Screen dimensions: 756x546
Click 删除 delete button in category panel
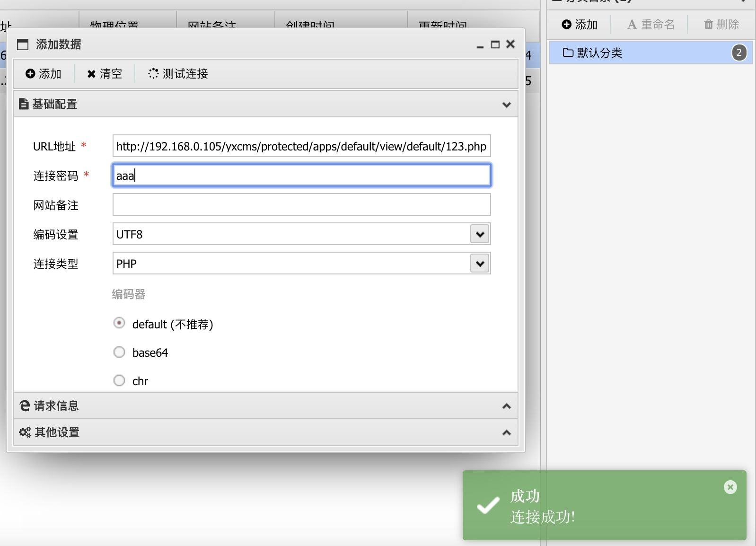click(721, 25)
